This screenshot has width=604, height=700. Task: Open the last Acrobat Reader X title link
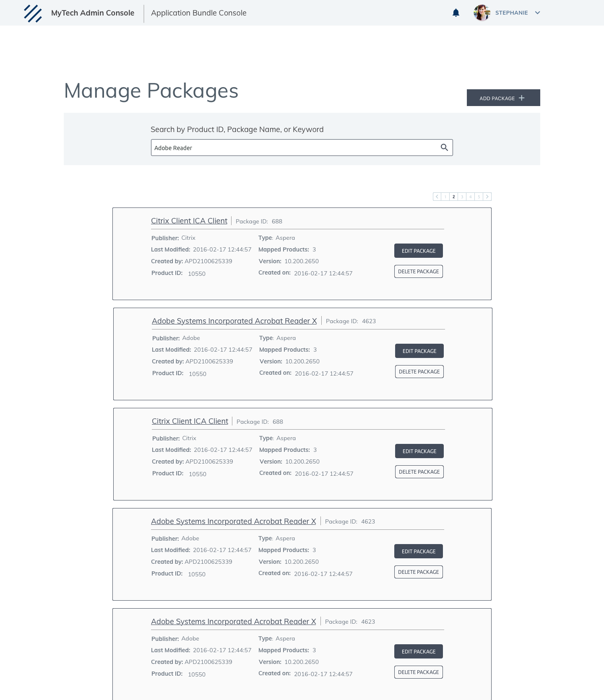point(234,622)
